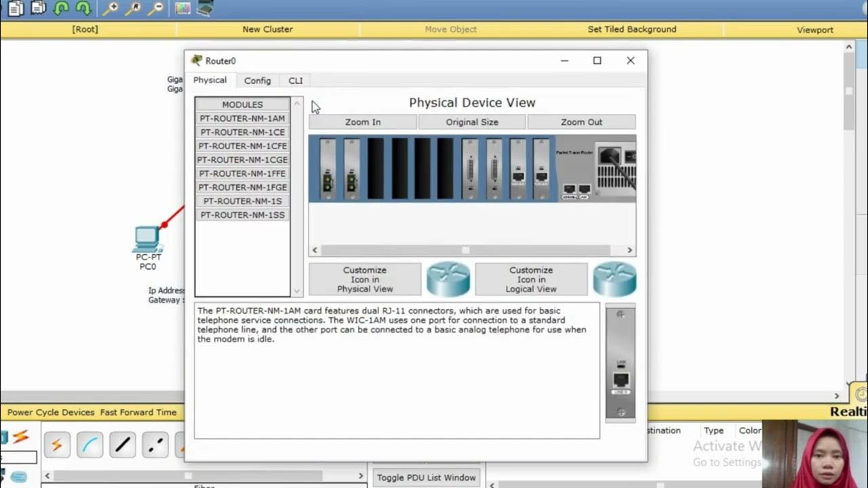The image size is (868, 488).
Task: Select the automatic connection lightning cable
Action: click(57, 445)
